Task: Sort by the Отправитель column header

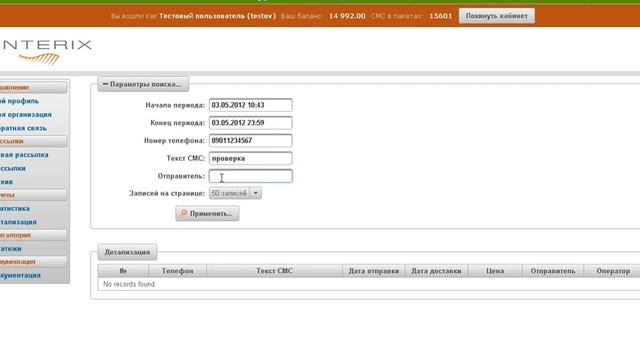Action: pyautogui.click(x=553, y=271)
